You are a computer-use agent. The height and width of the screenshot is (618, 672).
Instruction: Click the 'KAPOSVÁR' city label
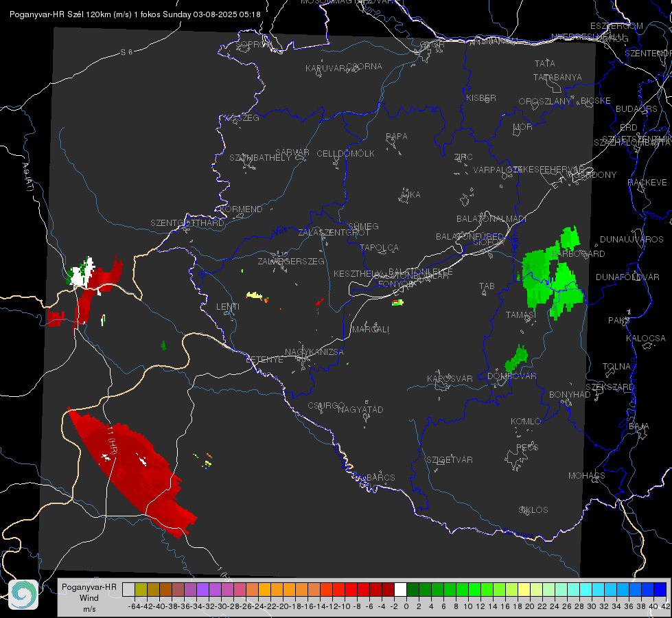tap(450, 378)
